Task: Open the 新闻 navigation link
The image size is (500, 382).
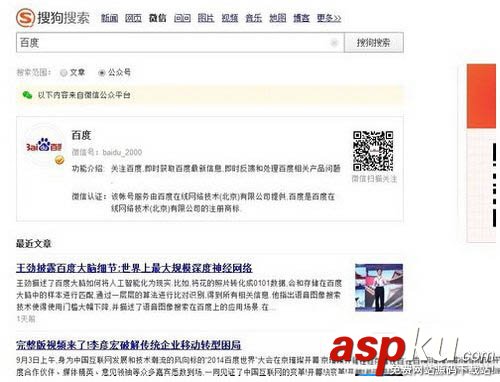Action: click(x=109, y=18)
